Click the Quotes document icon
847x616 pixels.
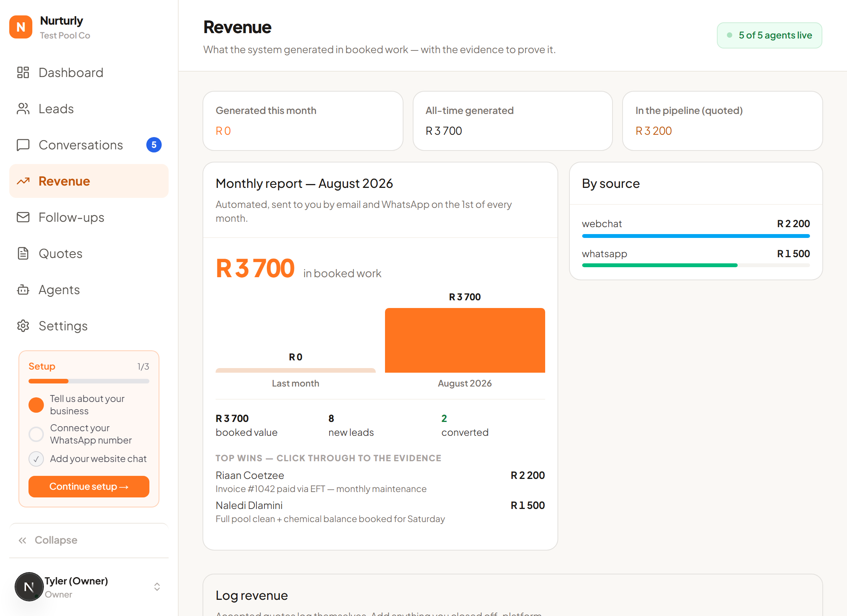tap(23, 253)
